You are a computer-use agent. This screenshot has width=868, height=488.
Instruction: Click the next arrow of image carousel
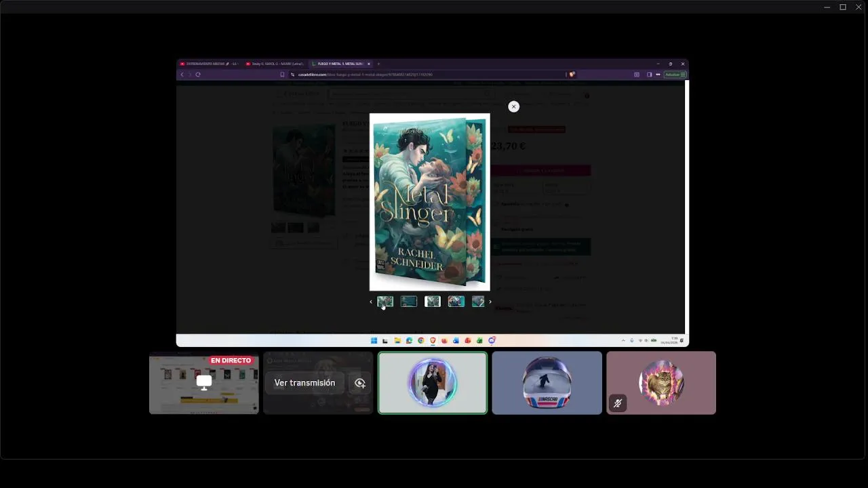coord(490,302)
